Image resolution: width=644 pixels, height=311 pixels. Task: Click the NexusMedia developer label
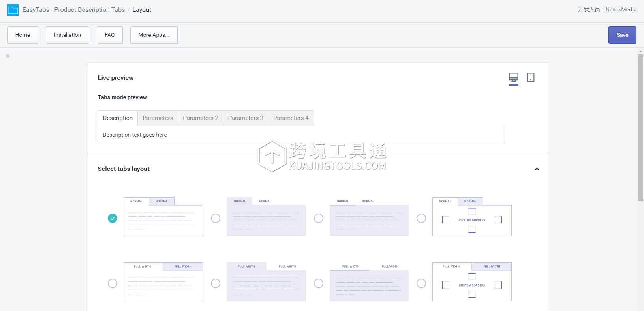click(621, 9)
